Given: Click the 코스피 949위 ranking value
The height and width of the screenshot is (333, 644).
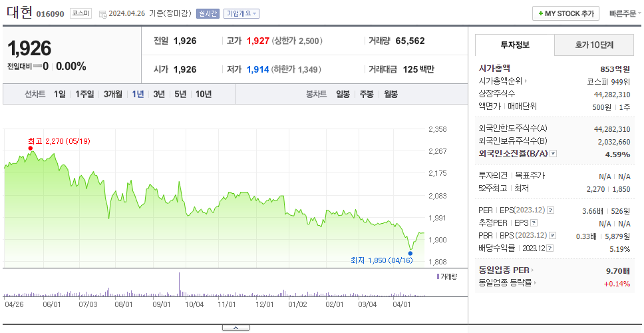Looking at the screenshot, I should 609,81.
